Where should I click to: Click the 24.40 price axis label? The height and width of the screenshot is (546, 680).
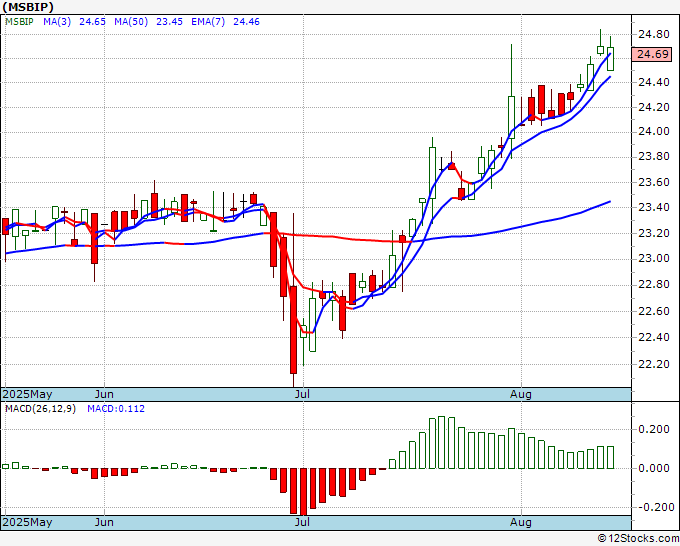click(x=654, y=82)
